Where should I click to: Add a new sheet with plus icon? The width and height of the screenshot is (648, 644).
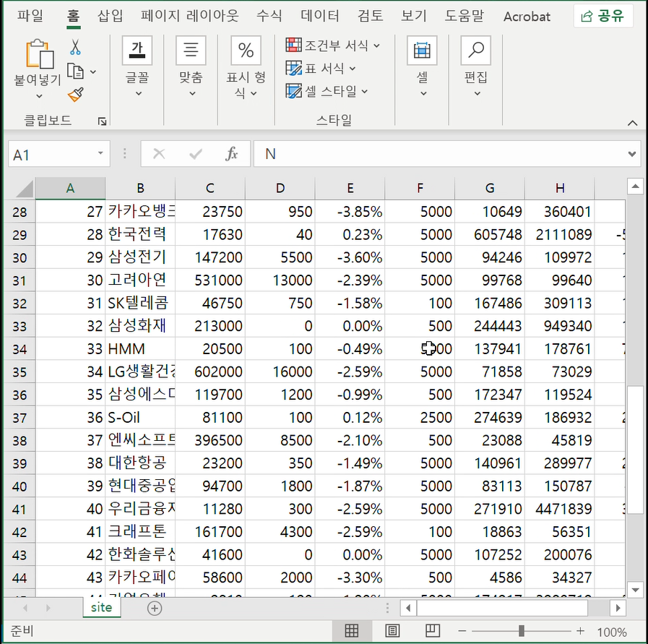pyautogui.click(x=155, y=608)
